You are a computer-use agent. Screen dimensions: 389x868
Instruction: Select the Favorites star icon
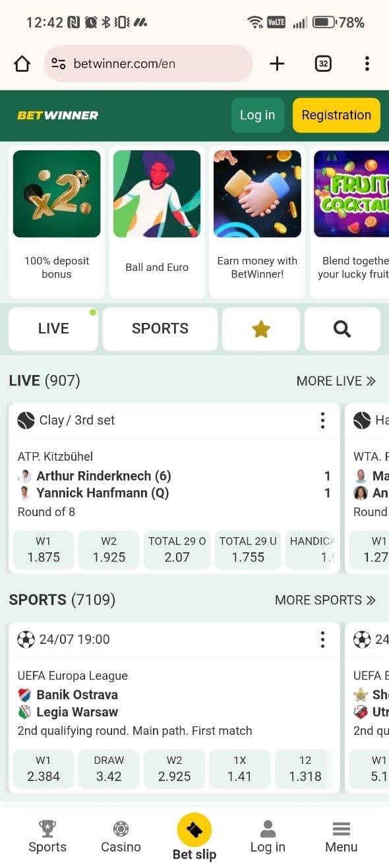point(260,328)
